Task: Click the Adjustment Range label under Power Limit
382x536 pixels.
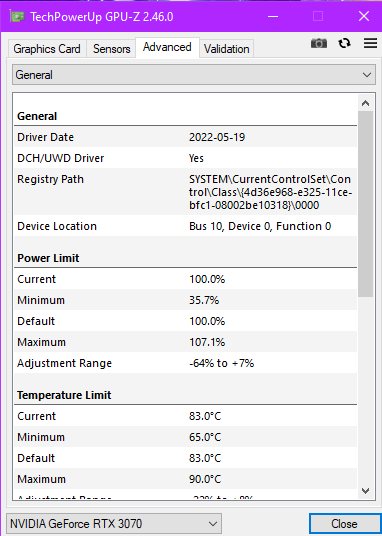Action: coord(64,363)
